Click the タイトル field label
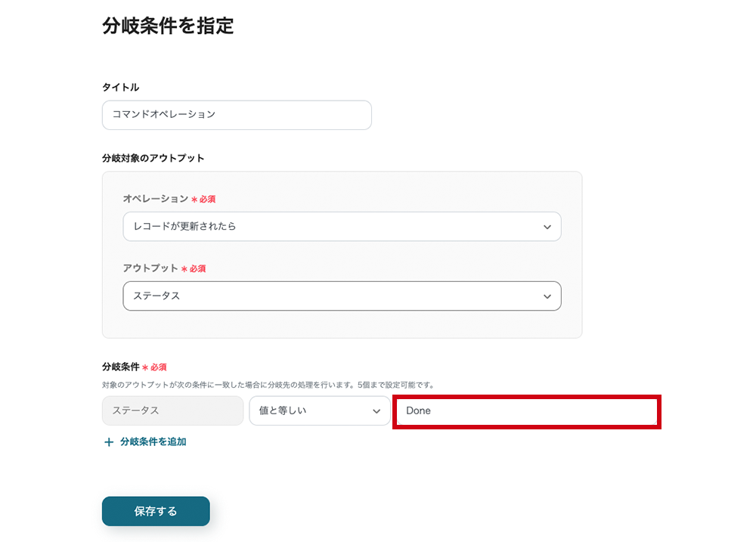756x542 pixels. point(121,88)
